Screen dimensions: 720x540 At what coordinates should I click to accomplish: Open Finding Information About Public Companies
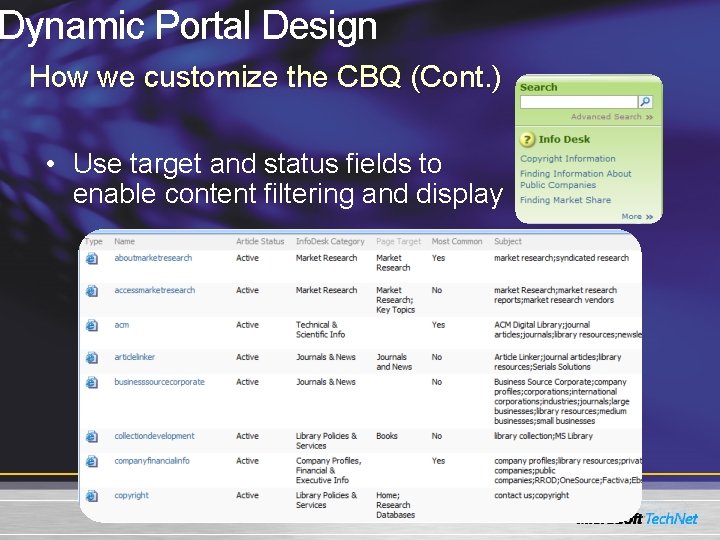tap(575, 179)
